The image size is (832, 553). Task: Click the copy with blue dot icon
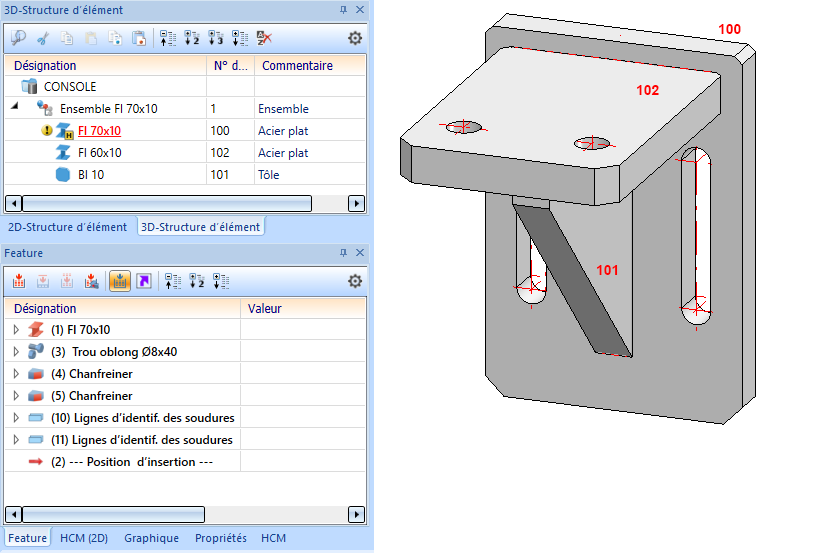click(x=115, y=38)
